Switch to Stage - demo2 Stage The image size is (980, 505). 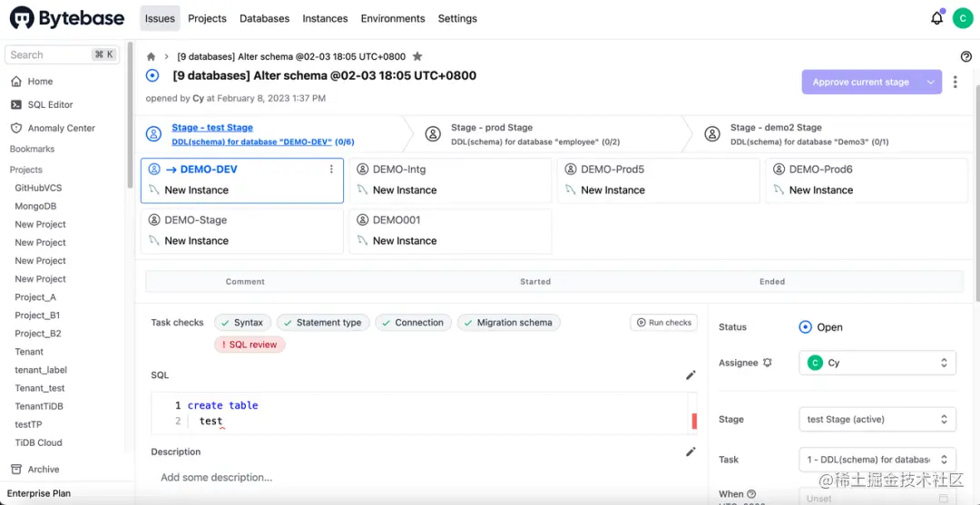click(776, 127)
